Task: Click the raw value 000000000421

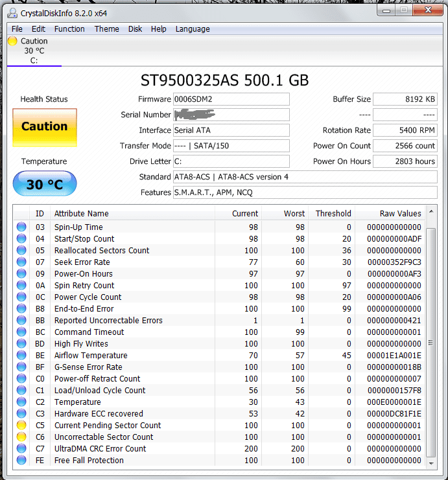Action: [394, 320]
